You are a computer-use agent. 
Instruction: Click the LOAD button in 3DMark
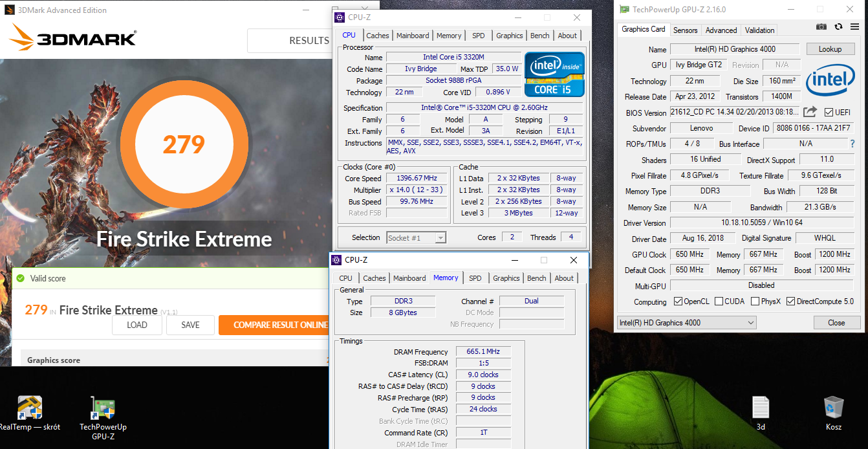point(137,325)
